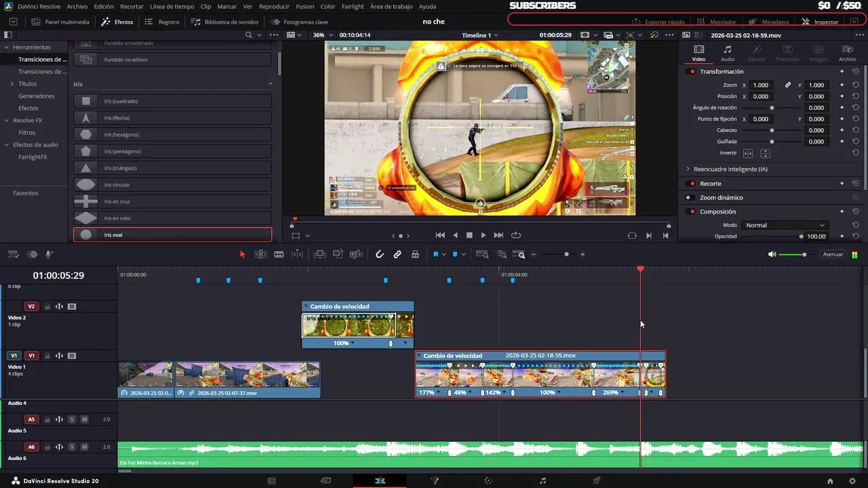Toggle position lock padlock in toolbar

[415, 254]
